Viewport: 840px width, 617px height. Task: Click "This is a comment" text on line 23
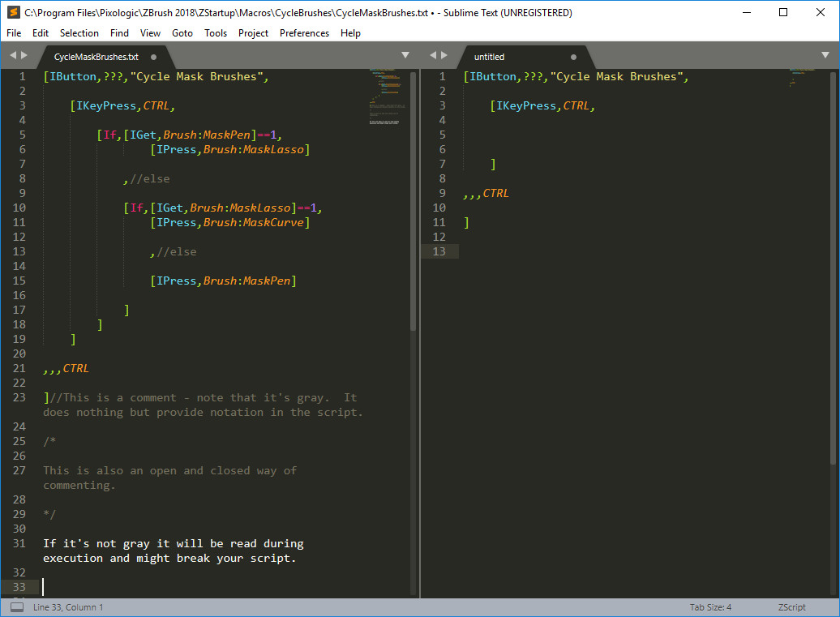click(x=119, y=397)
